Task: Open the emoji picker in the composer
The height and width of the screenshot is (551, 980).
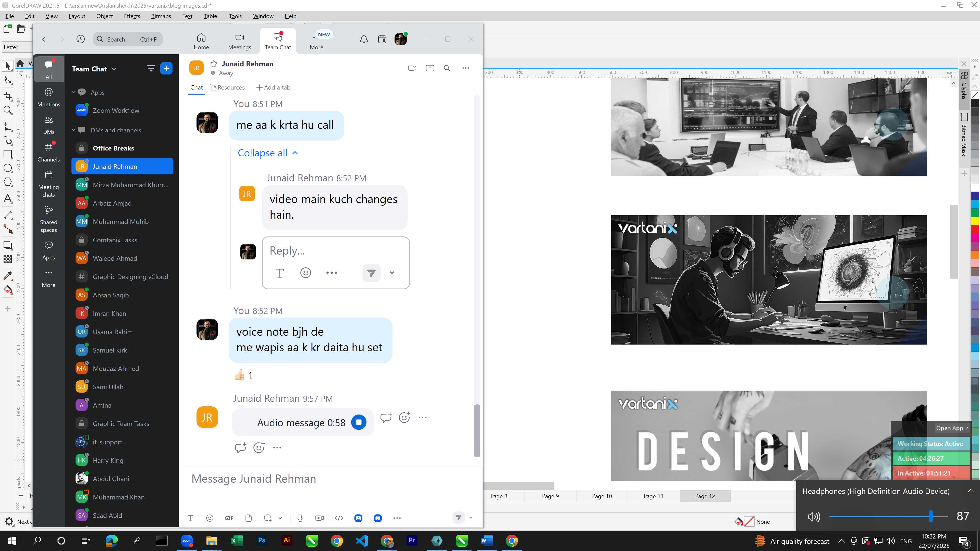Action: (210, 518)
